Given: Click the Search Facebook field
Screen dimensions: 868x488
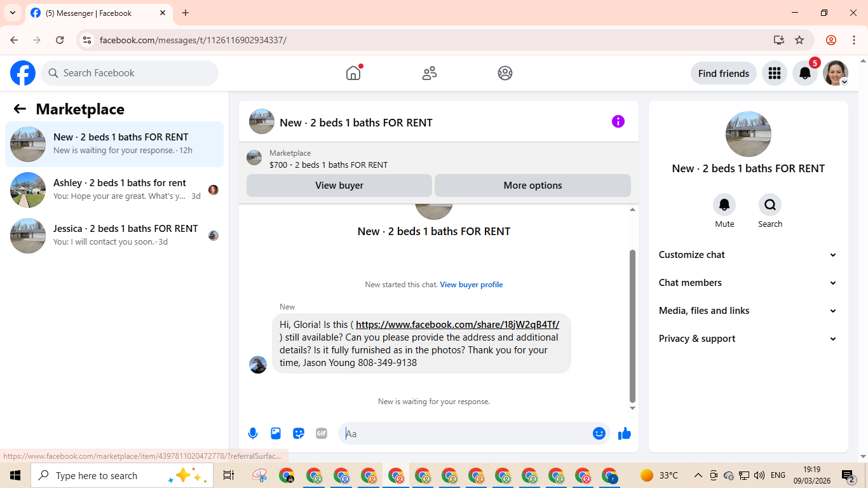Looking at the screenshot, I should [x=130, y=73].
